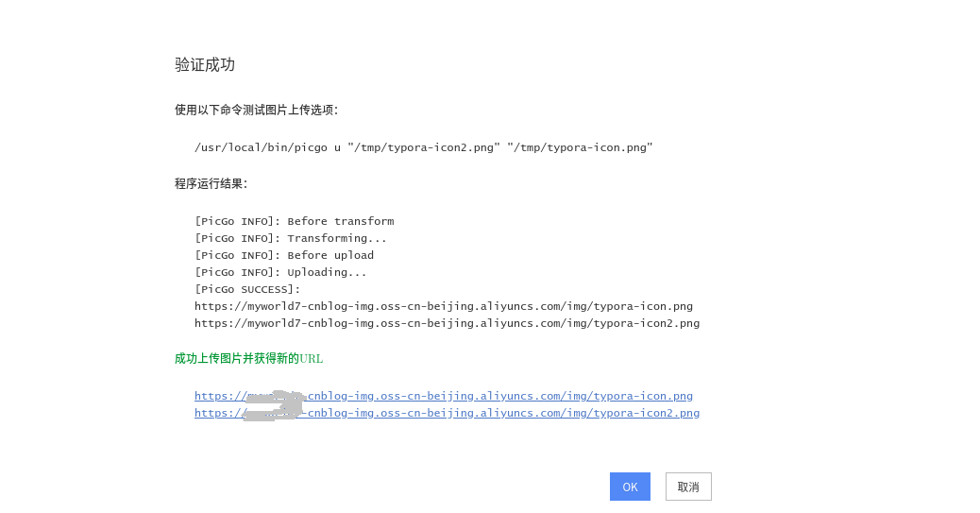Click the '[PicGo SUCCESS]:' log line
The image size is (980, 513).
click(247, 289)
